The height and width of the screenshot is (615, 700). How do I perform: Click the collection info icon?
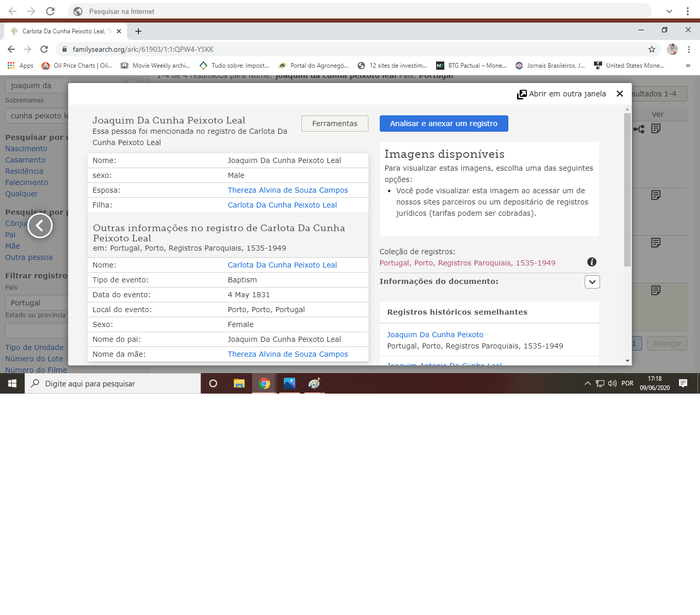pos(591,262)
